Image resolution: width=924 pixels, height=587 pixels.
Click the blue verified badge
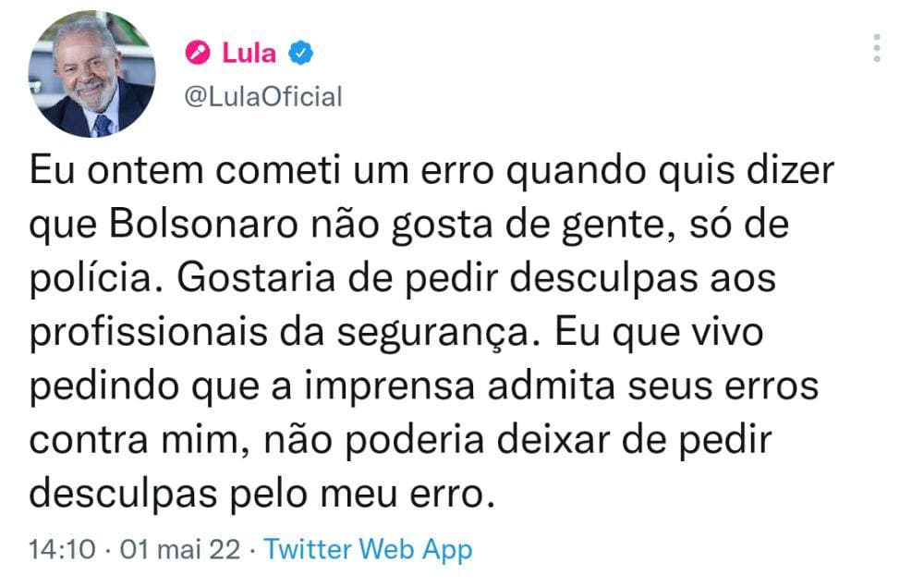pyautogui.click(x=301, y=53)
